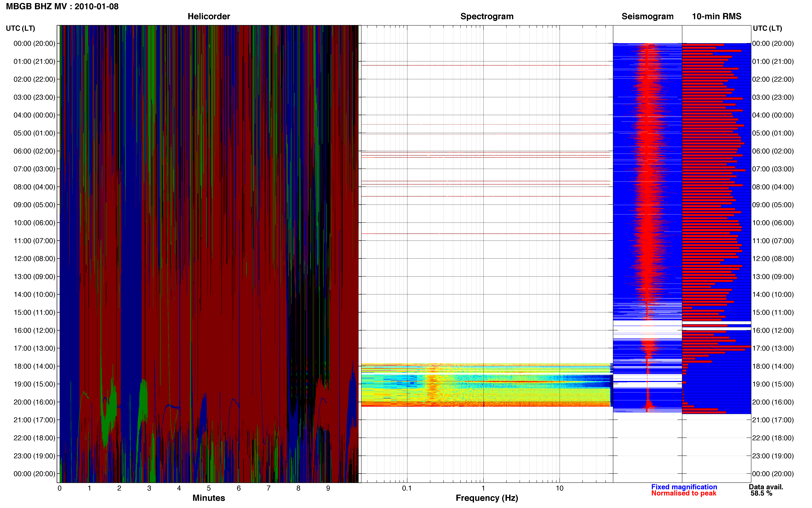Click right time label '16:00 (12:00)'

tap(773, 330)
